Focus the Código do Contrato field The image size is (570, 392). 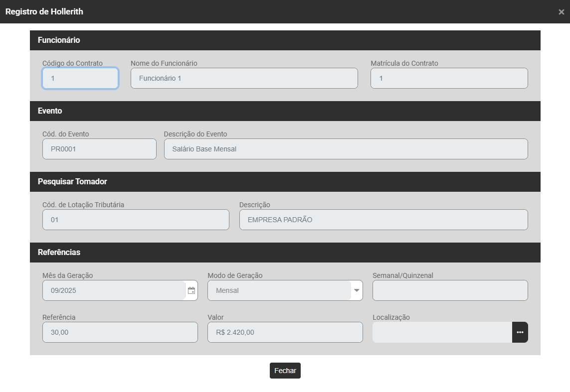[80, 78]
